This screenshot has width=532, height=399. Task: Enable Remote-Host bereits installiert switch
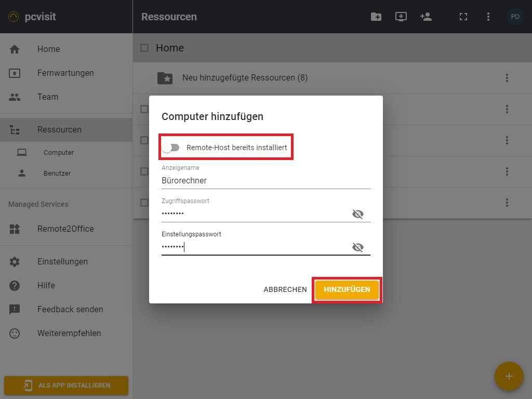click(x=170, y=148)
